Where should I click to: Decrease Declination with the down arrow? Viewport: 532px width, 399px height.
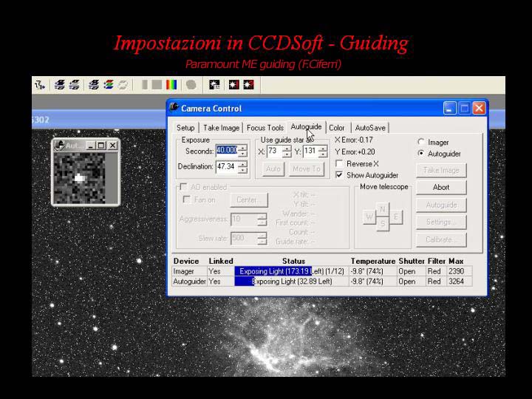click(242, 170)
